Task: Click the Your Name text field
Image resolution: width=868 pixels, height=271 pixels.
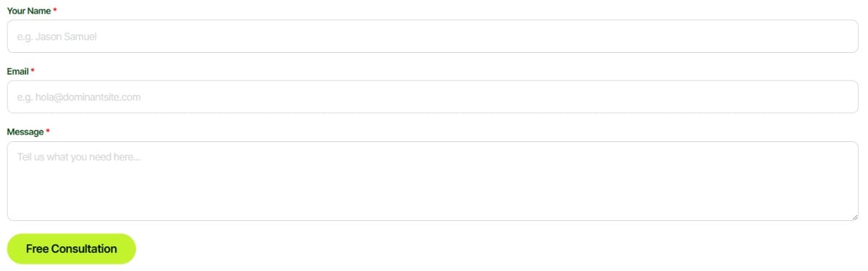Action: [433, 36]
